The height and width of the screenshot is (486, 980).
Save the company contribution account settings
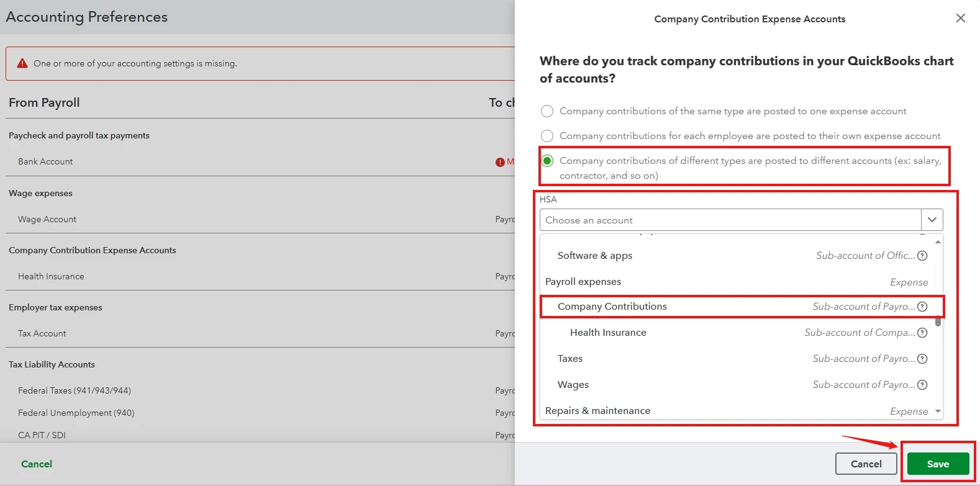(x=938, y=464)
